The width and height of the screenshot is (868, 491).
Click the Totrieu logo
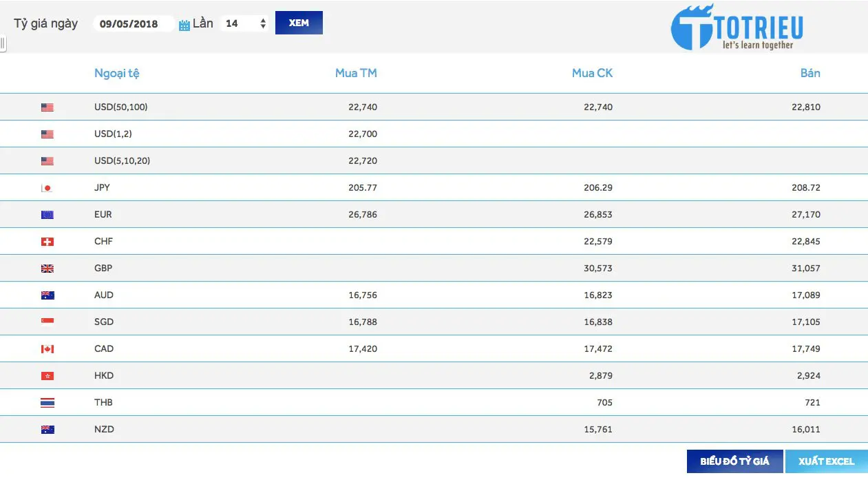point(737,28)
